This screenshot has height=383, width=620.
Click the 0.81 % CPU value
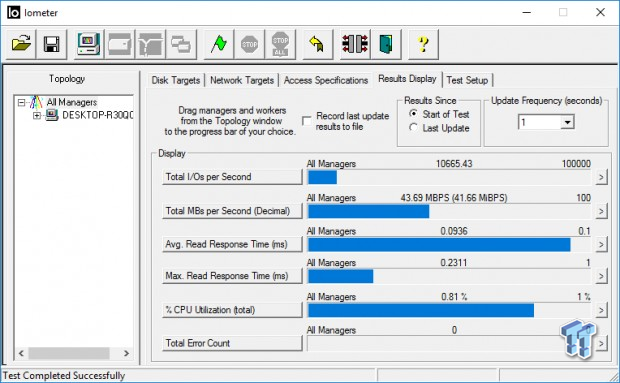point(454,296)
